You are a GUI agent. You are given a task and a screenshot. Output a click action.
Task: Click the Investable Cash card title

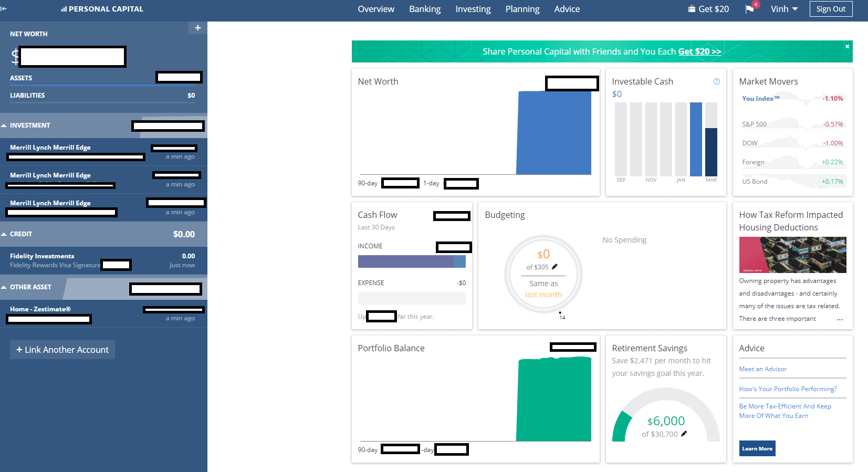(x=642, y=81)
